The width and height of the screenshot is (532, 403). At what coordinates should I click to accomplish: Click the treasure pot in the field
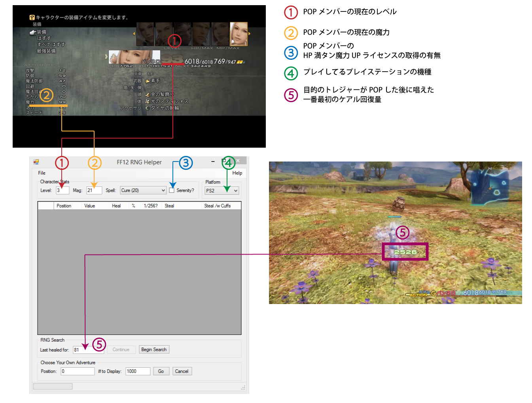tap(399, 205)
